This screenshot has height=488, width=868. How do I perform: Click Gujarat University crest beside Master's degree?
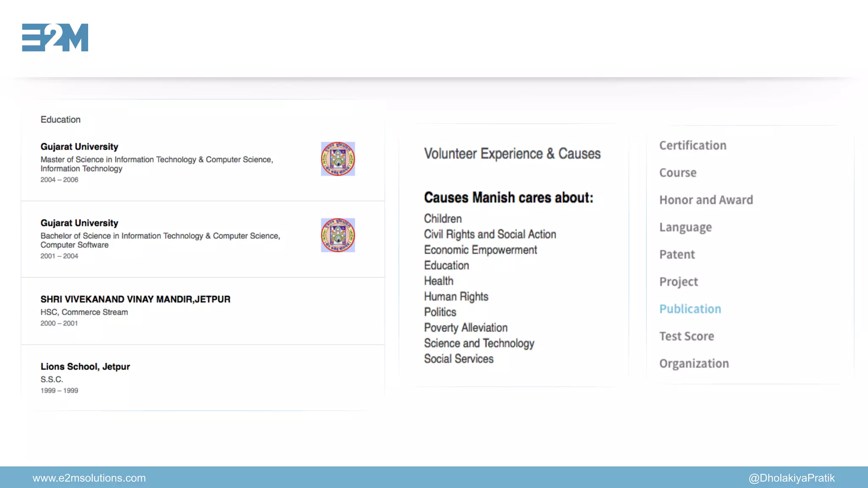click(338, 159)
